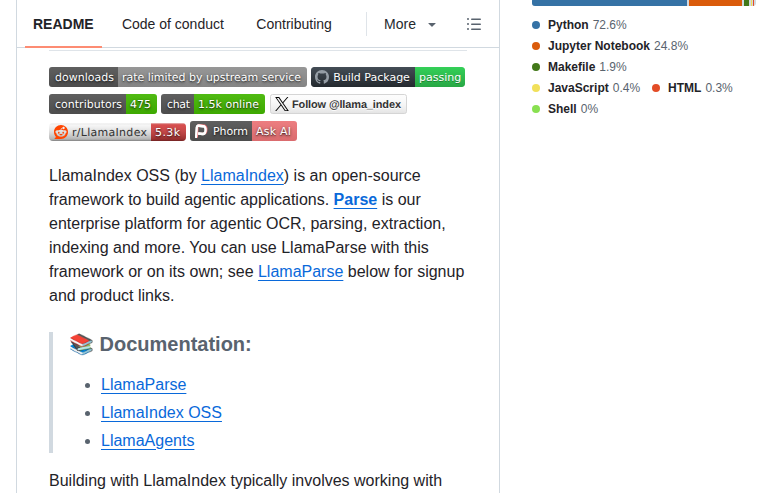Open the LlamaAgents documentation link
Screen dimensions: 780x493
point(147,440)
